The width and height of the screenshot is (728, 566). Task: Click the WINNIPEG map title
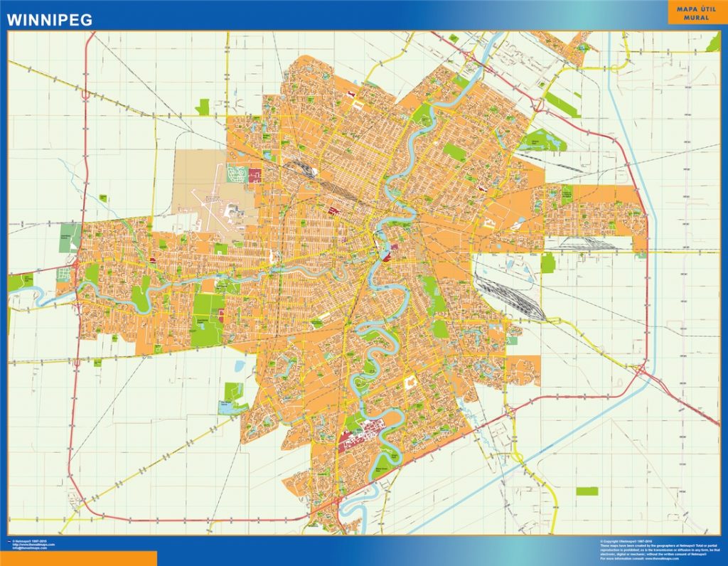(x=50, y=20)
